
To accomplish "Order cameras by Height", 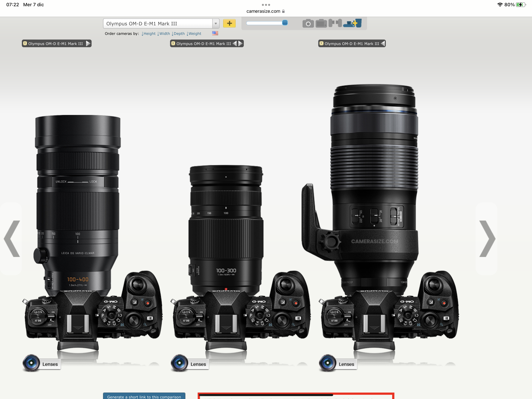I will pos(148,34).
